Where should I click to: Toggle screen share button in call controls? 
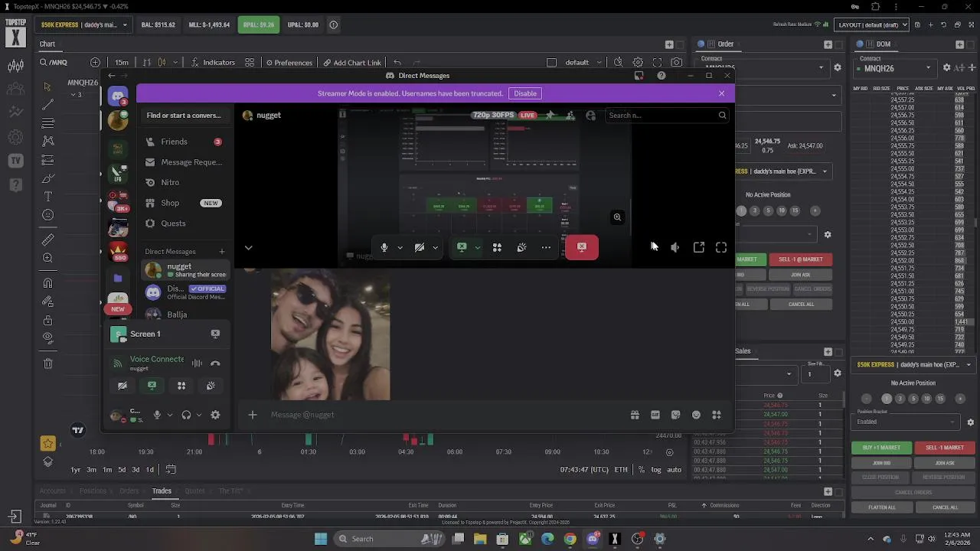click(x=462, y=247)
